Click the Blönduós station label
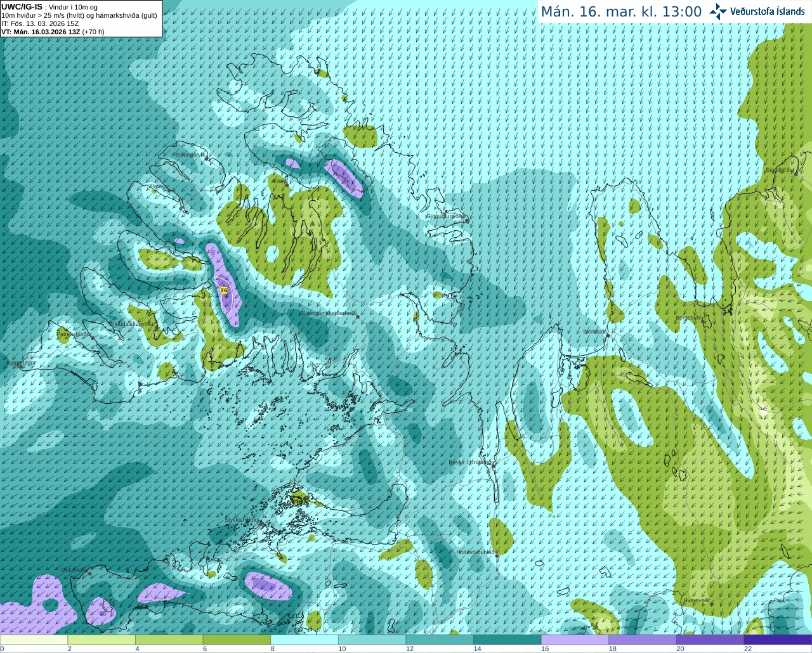This screenshot has height=653, width=812. [595, 332]
